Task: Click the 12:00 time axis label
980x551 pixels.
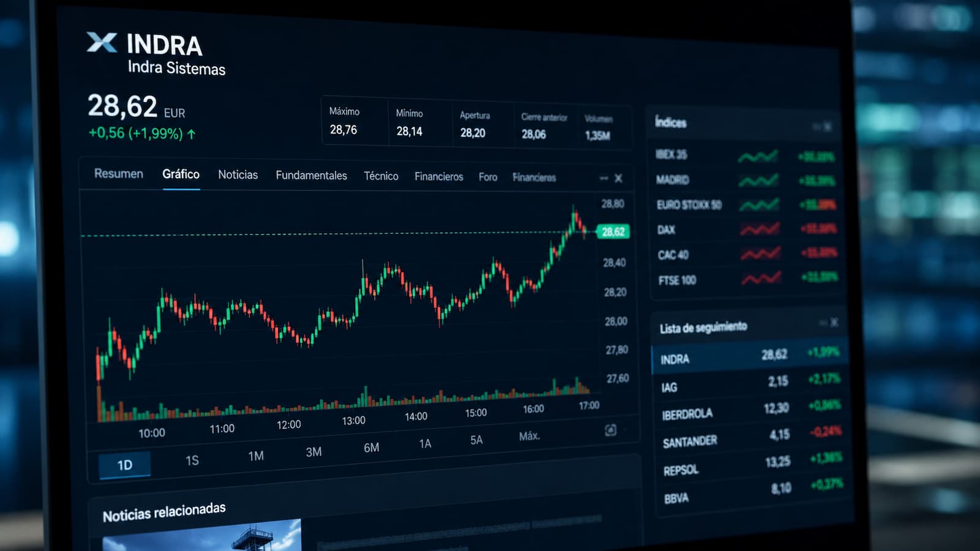Action: 289,424
